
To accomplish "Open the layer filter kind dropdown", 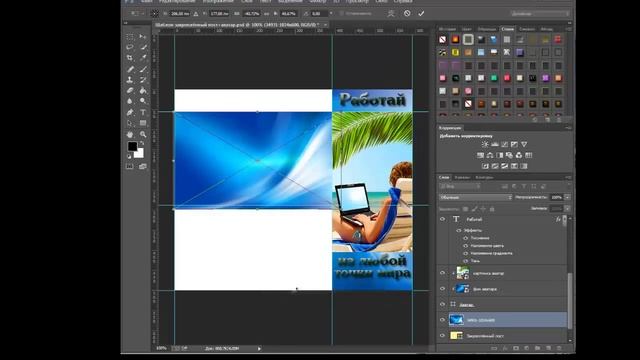I will pos(460,187).
